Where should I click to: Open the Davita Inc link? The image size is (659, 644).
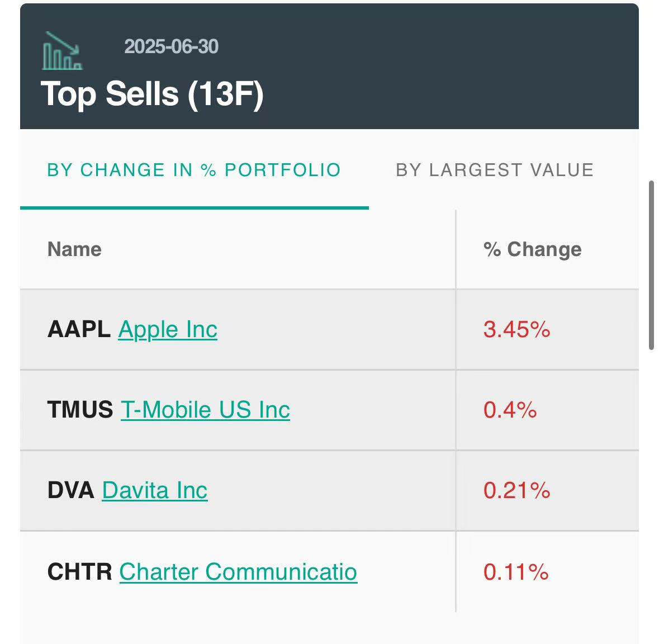155,490
